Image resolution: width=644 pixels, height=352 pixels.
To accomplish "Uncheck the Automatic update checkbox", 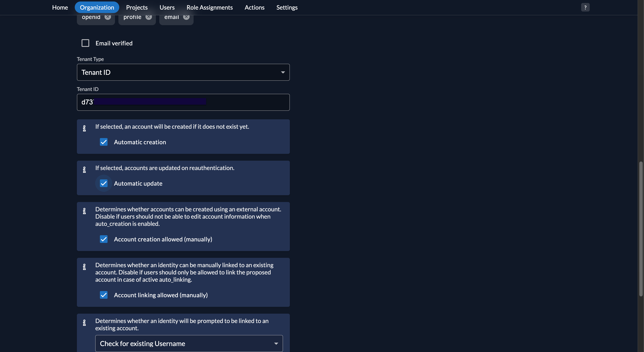I will point(103,183).
